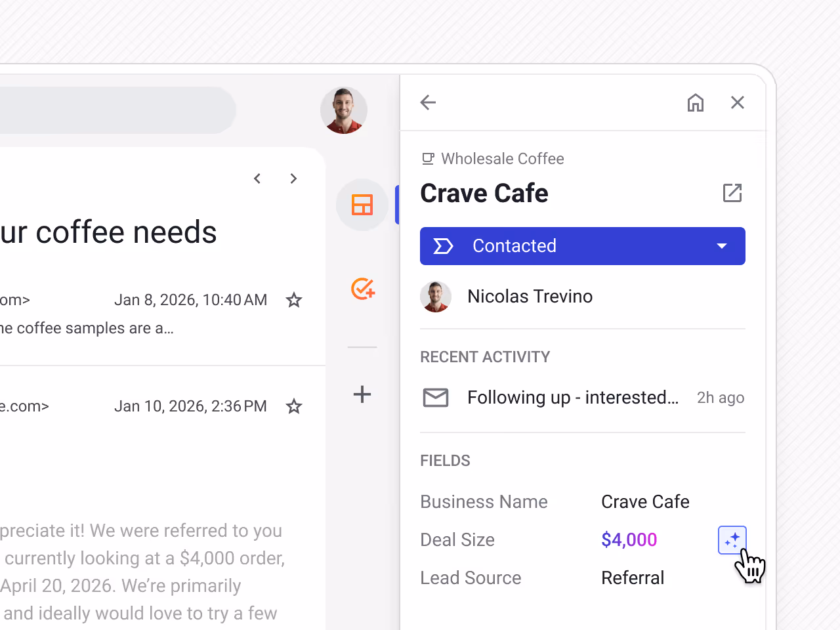The width and height of the screenshot is (840, 630).
Task: Click the Wholesale Coffee pipeline cup icon
Action: pyautogui.click(x=428, y=158)
